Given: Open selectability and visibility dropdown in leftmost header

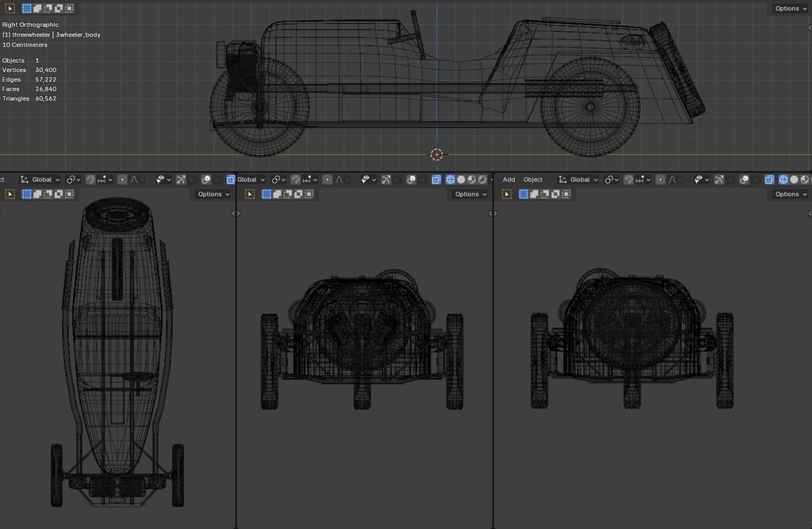Looking at the screenshot, I should tap(163, 179).
